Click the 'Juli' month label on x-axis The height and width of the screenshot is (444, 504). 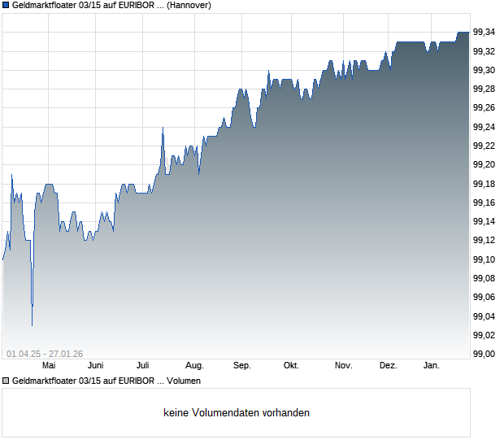pos(143,366)
